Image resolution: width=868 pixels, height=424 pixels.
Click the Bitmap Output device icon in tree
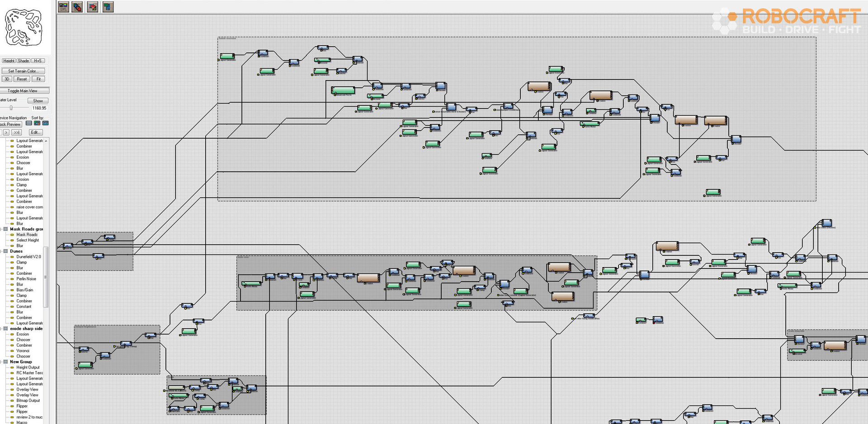[12, 400]
